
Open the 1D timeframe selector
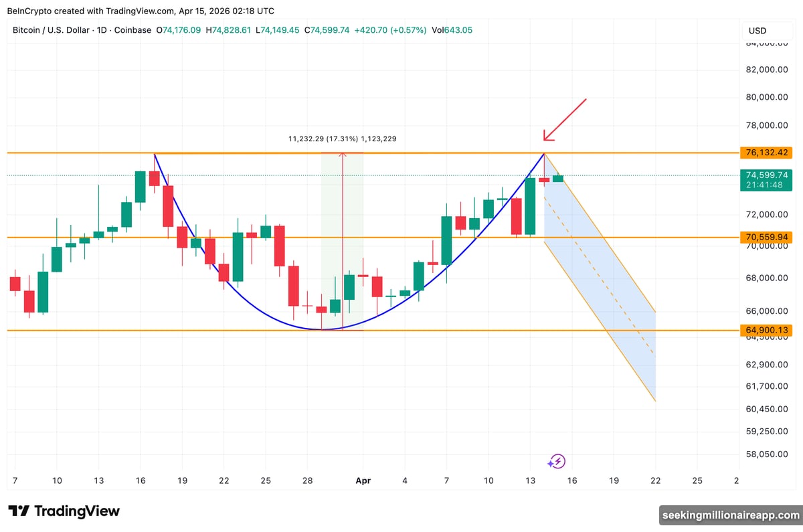pyautogui.click(x=102, y=30)
